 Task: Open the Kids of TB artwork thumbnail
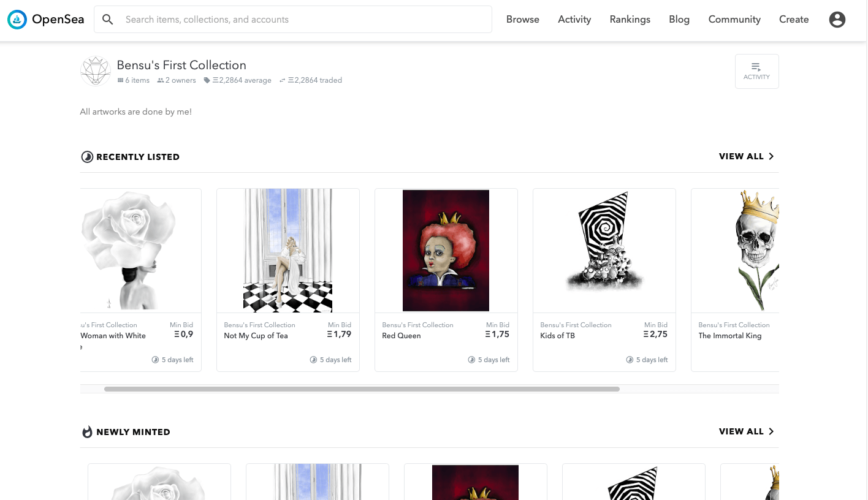pos(604,250)
